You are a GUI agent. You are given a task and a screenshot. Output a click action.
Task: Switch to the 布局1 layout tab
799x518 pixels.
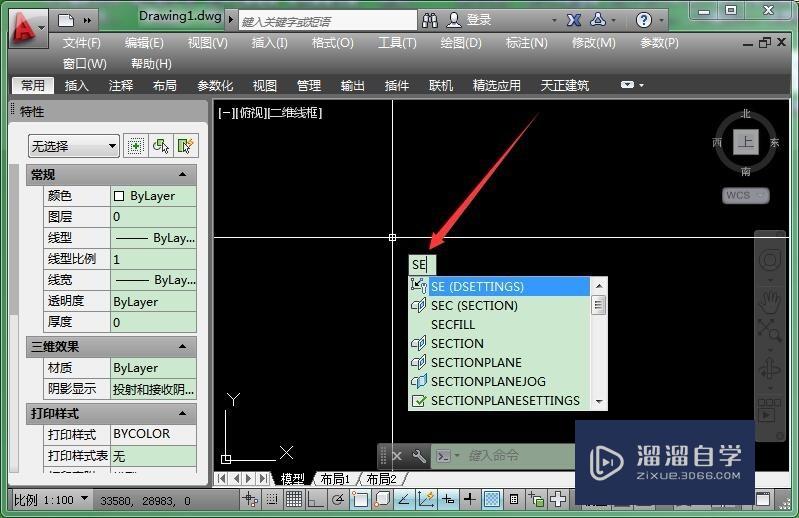click(x=335, y=479)
